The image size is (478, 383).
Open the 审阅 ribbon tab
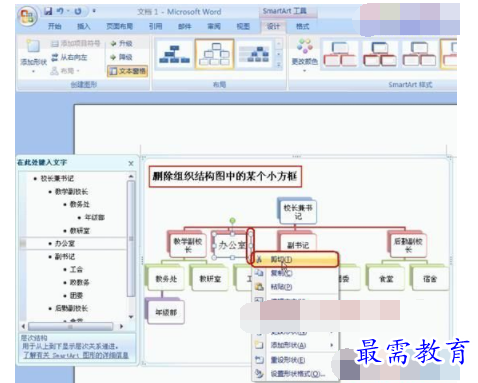pyautogui.click(x=214, y=26)
